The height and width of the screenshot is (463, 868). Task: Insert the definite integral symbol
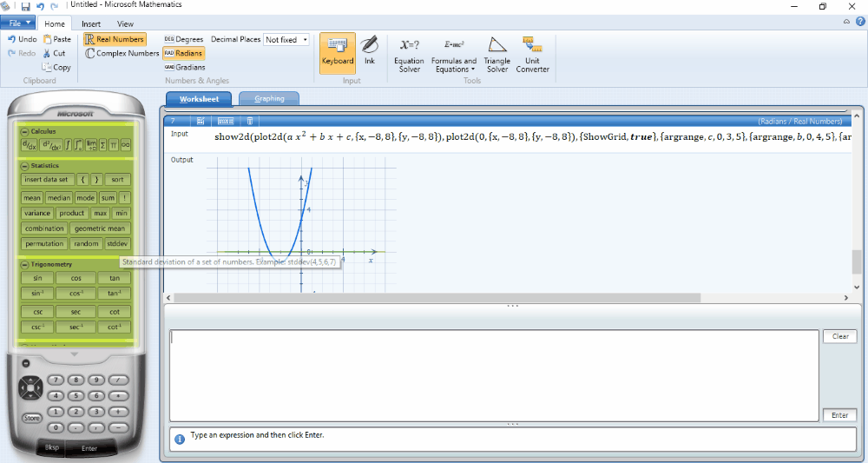[79, 145]
